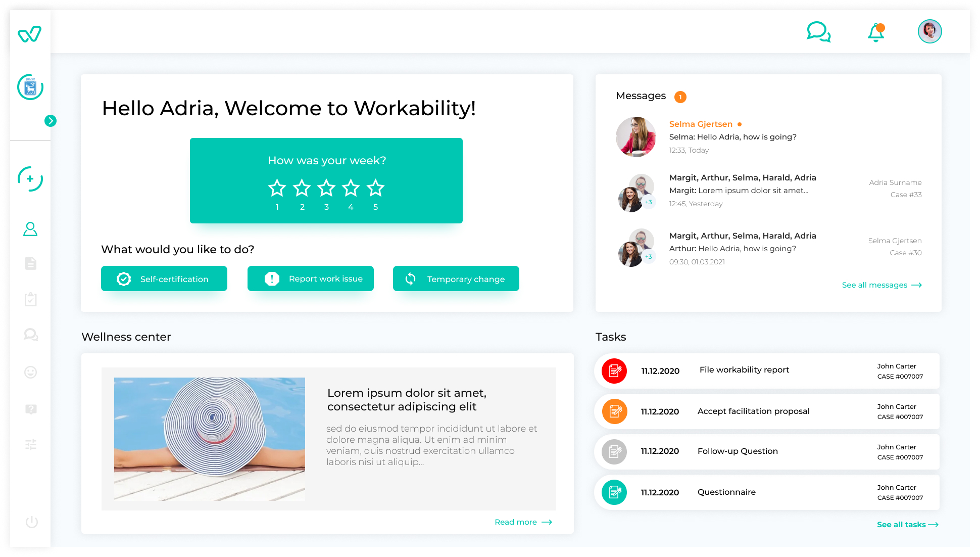The width and height of the screenshot is (980, 557).
Task: Click the Messages unread count badge
Action: [680, 97]
